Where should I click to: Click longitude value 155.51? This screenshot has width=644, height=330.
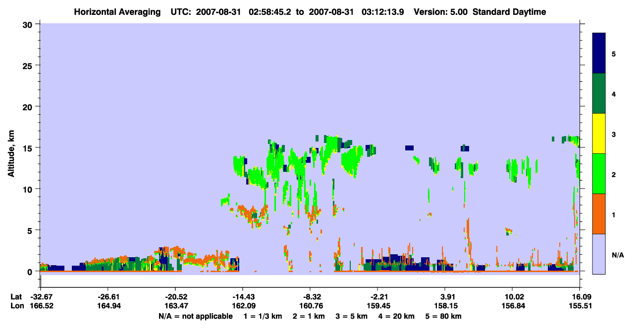(580, 306)
